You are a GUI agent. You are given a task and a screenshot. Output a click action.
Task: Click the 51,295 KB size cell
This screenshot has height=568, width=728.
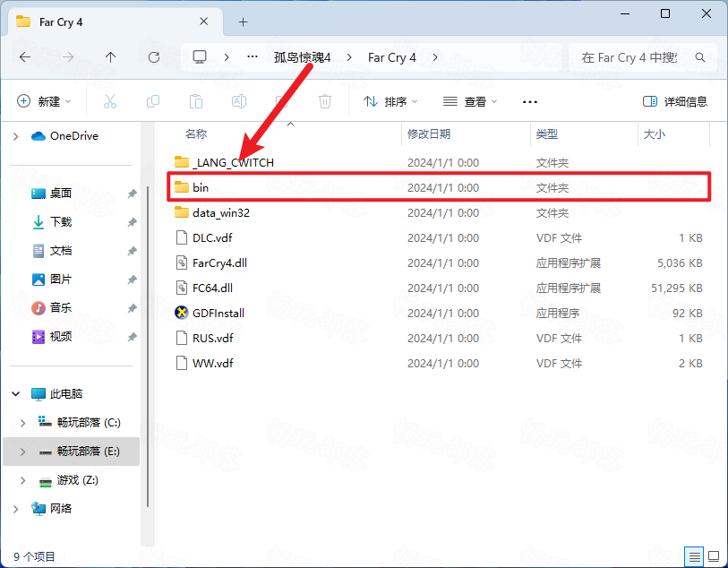point(676,288)
